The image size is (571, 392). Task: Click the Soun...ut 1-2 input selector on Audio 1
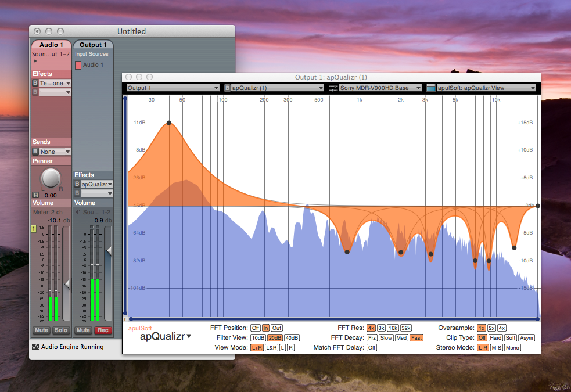51,54
